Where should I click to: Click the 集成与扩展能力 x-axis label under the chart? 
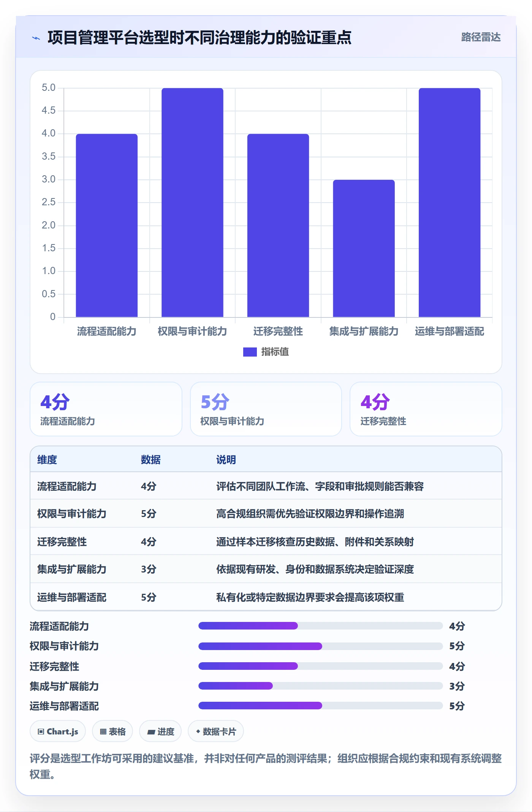click(x=364, y=331)
